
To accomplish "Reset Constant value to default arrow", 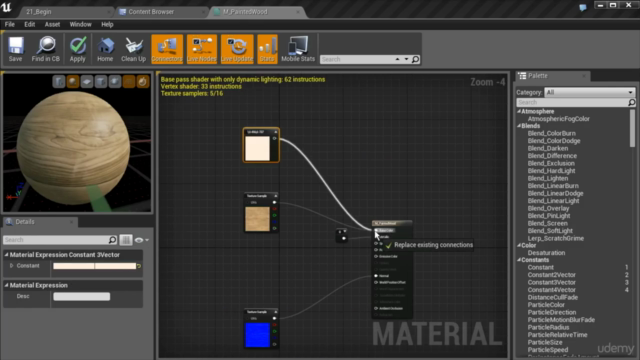I will point(139,266).
